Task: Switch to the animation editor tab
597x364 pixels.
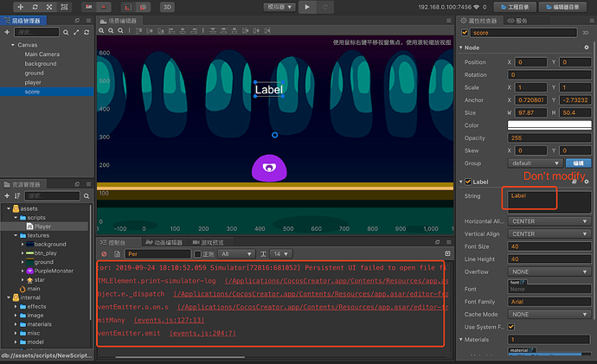Action: [x=164, y=243]
